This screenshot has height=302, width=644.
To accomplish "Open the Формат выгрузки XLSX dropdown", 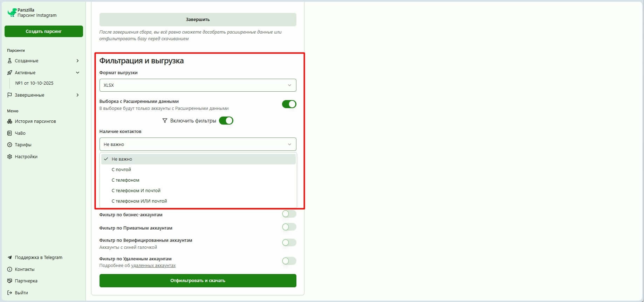I will pos(198,85).
